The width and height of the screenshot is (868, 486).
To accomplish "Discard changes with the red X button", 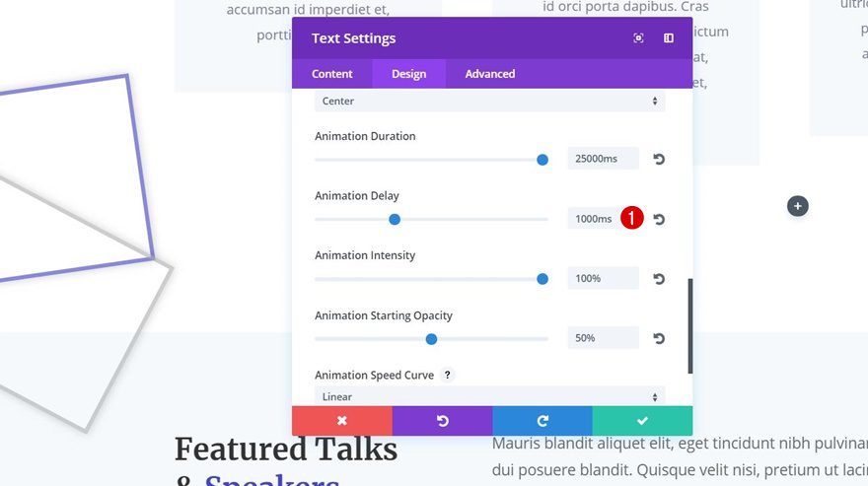I will click(x=342, y=421).
